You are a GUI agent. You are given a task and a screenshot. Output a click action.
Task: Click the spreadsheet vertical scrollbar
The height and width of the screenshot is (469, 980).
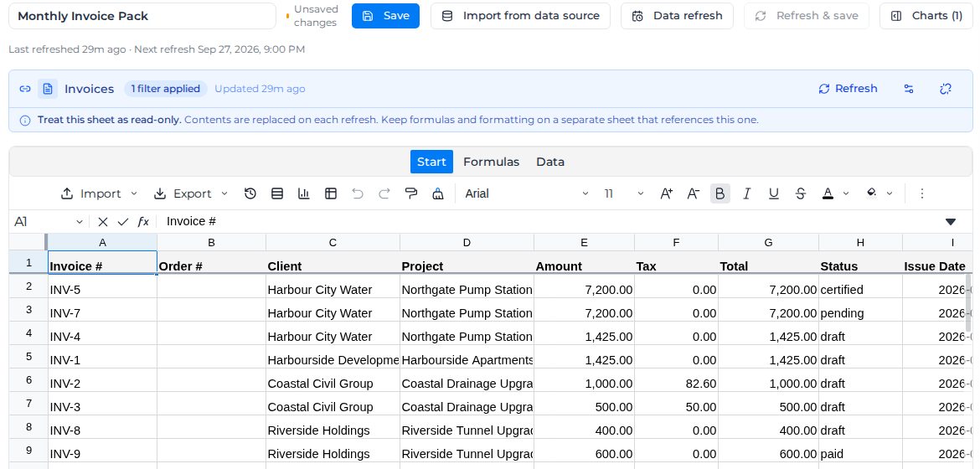(969, 303)
